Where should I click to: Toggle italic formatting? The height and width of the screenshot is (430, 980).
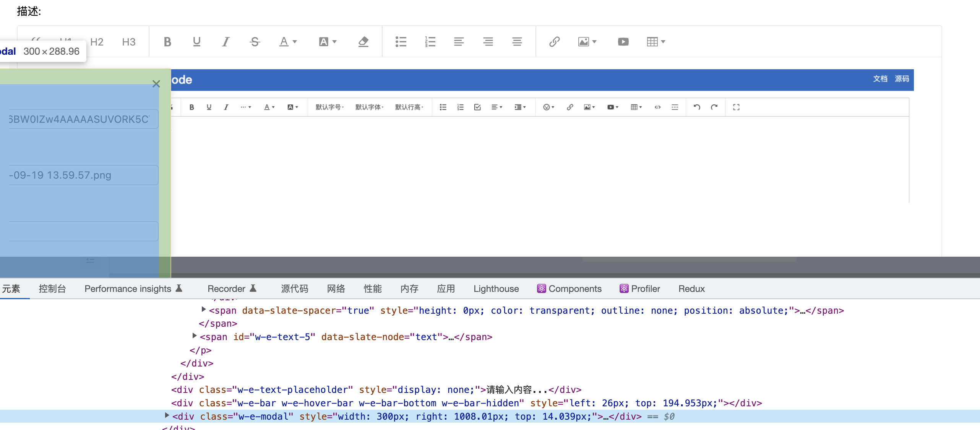click(x=225, y=42)
